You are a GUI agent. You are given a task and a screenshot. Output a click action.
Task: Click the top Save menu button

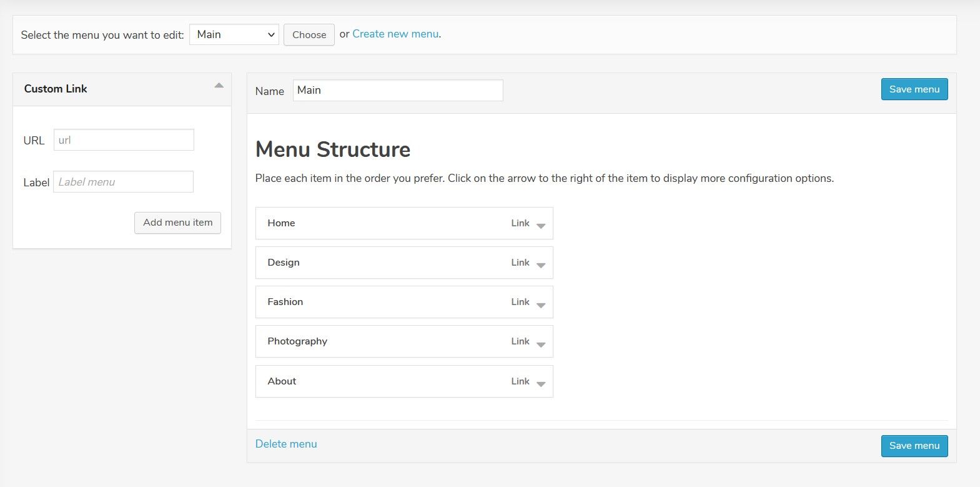(914, 89)
